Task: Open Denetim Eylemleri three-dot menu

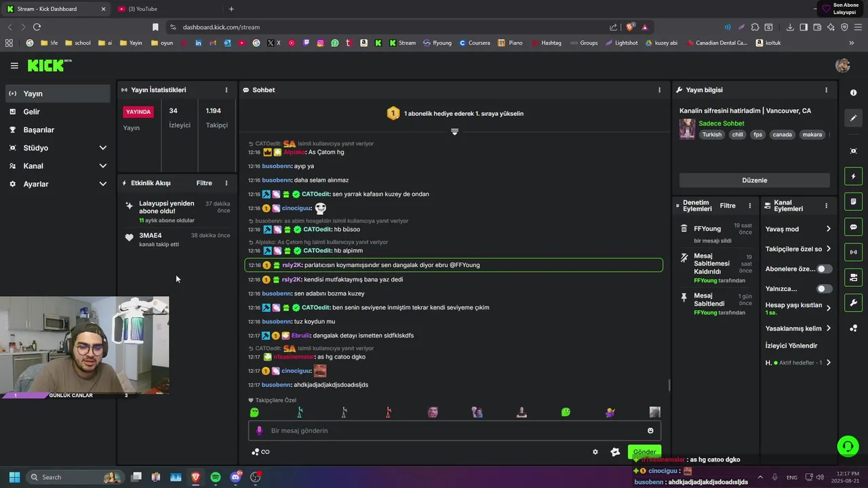Action: point(750,205)
